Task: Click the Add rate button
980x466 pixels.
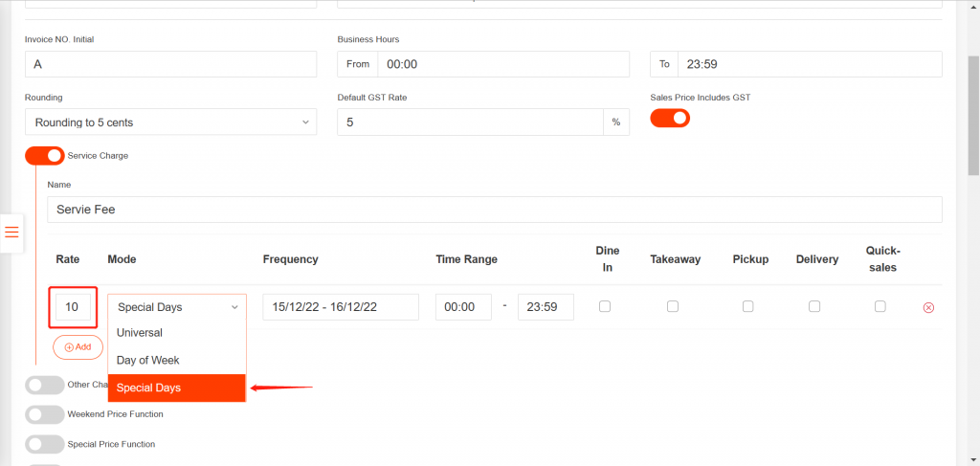Action: 78,346
